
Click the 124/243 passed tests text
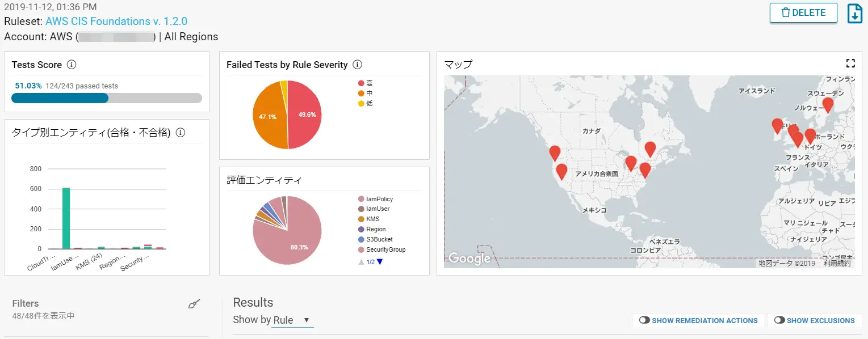tap(82, 86)
